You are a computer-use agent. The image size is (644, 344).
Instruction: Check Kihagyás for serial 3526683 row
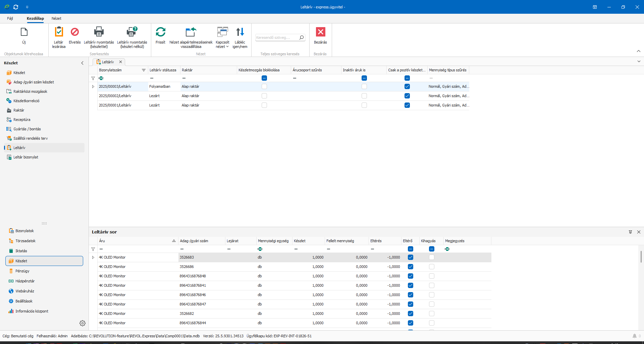tap(432, 257)
